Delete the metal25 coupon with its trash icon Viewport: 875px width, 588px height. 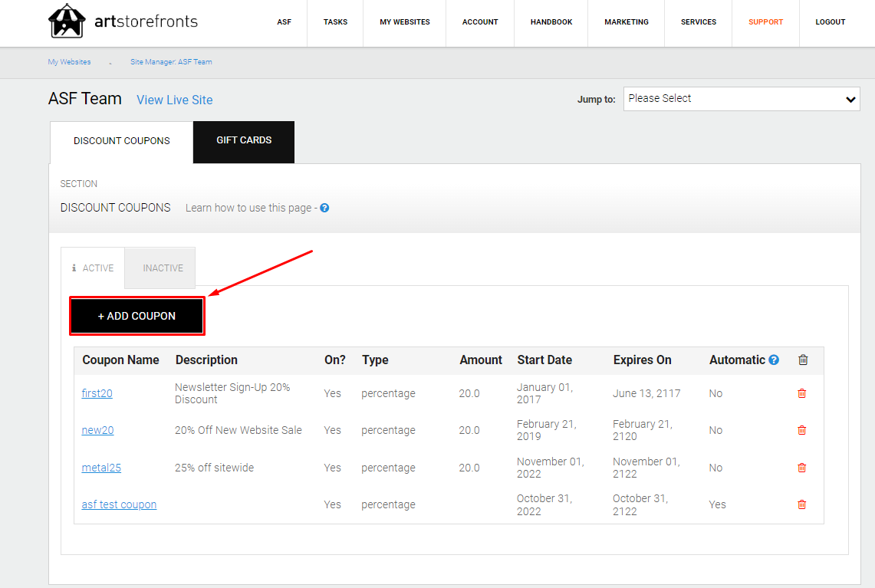click(802, 468)
